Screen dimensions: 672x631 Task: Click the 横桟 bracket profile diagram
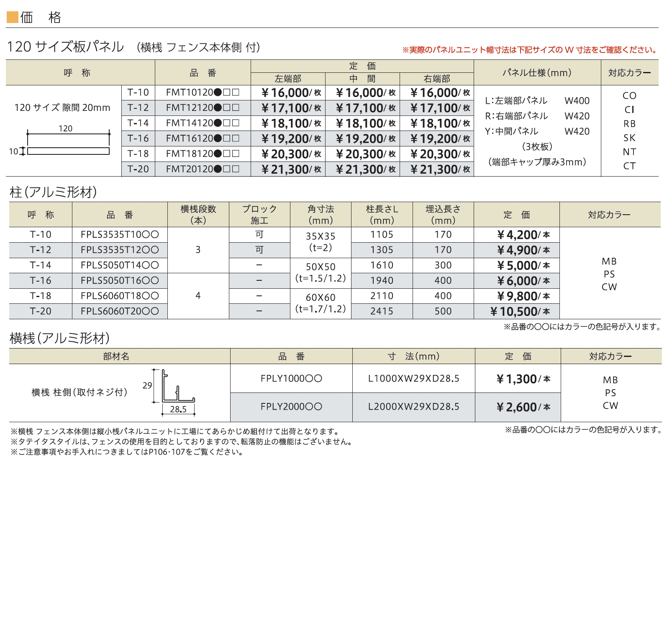(x=174, y=392)
